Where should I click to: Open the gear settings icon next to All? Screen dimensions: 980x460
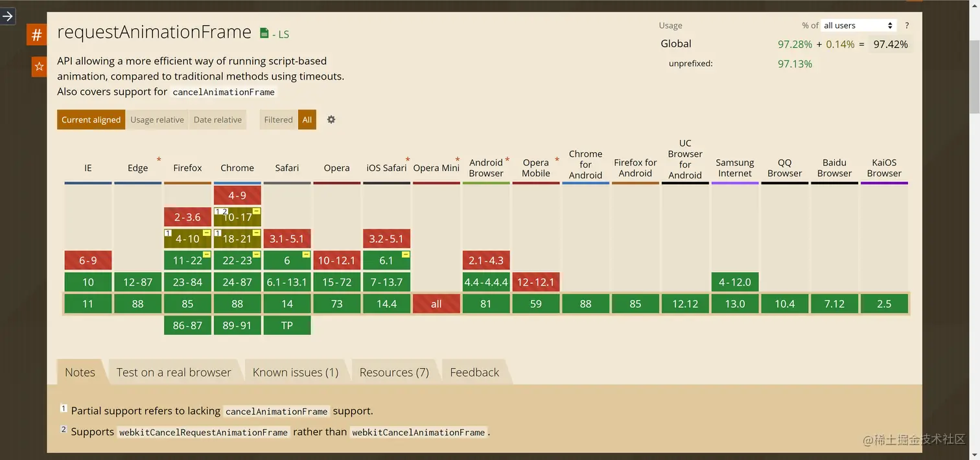pos(331,119)
